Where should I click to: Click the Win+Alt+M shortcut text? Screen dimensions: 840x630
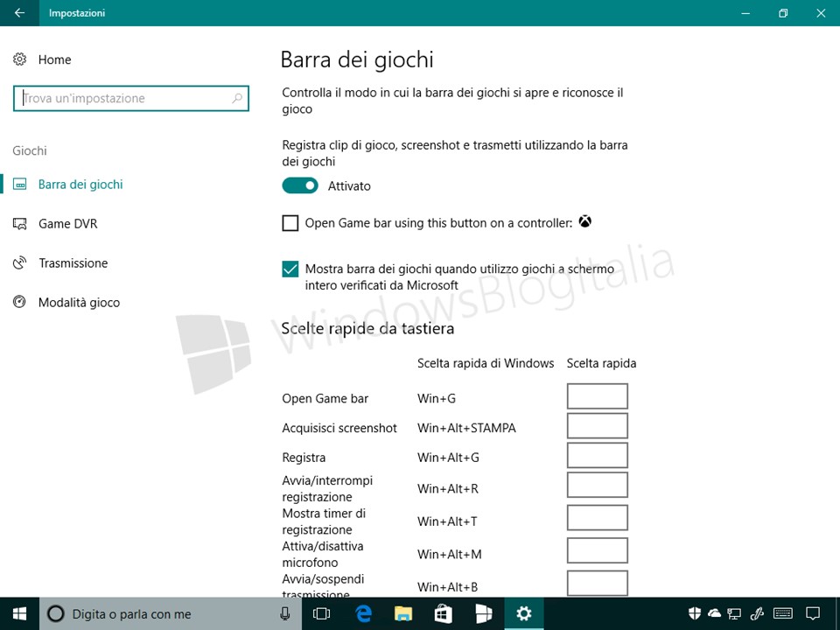click(450, 555)
